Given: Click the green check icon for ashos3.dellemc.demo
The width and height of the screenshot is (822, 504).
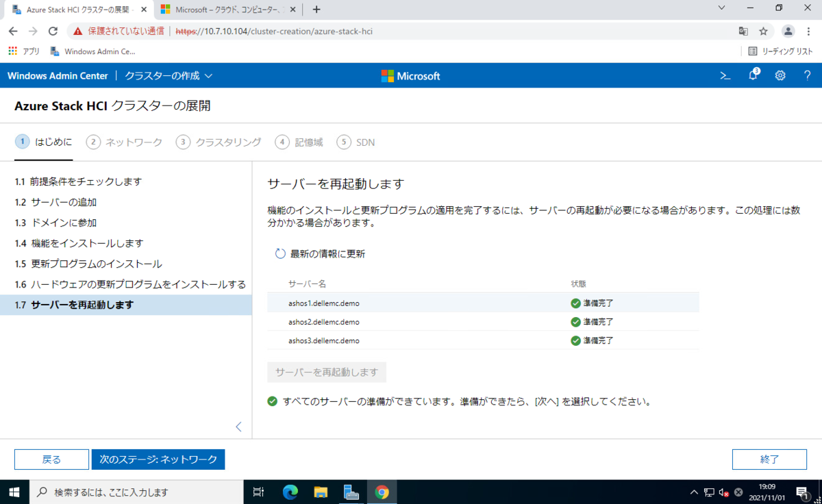Looking at the screenshot, I should 575,340.
